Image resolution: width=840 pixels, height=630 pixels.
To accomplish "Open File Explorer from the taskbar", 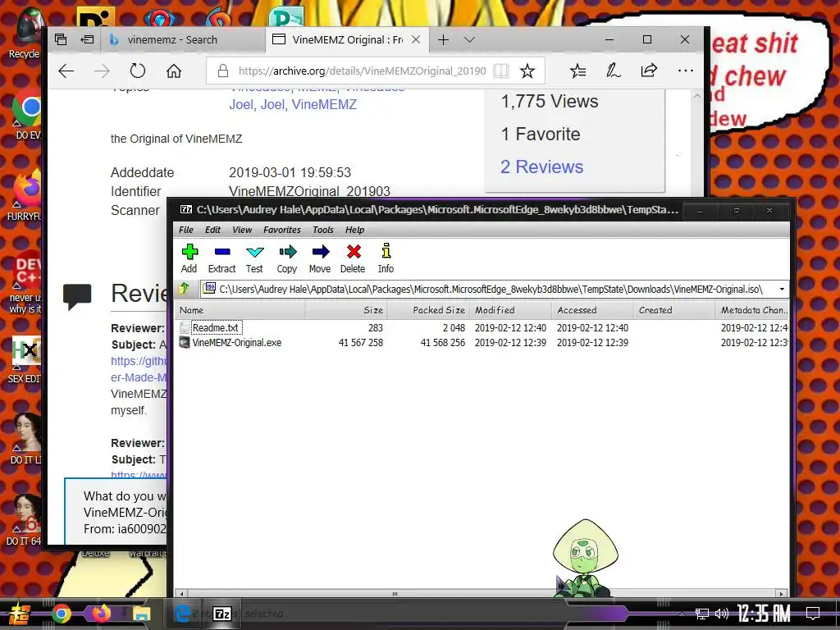I will pos(141,614).
